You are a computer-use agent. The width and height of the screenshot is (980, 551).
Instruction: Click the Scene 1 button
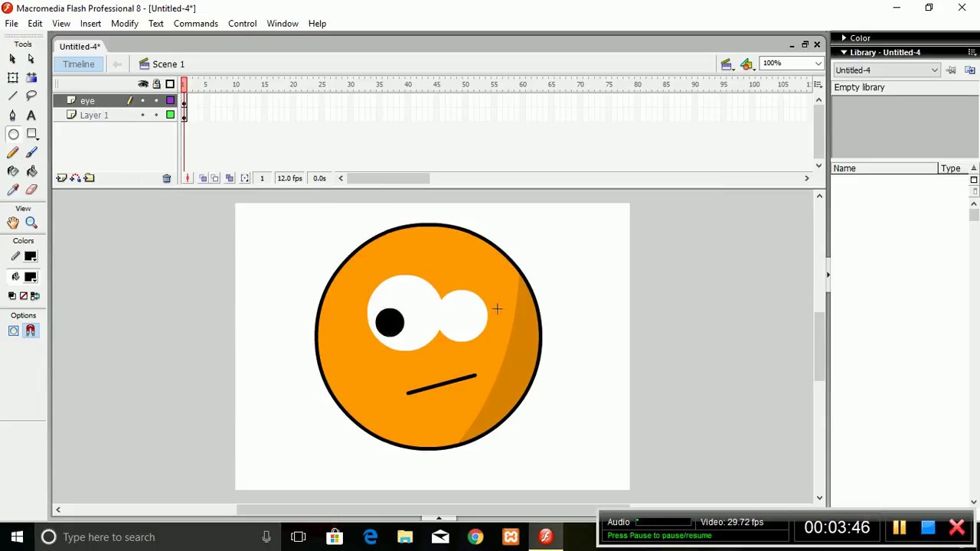click(162, 64)
